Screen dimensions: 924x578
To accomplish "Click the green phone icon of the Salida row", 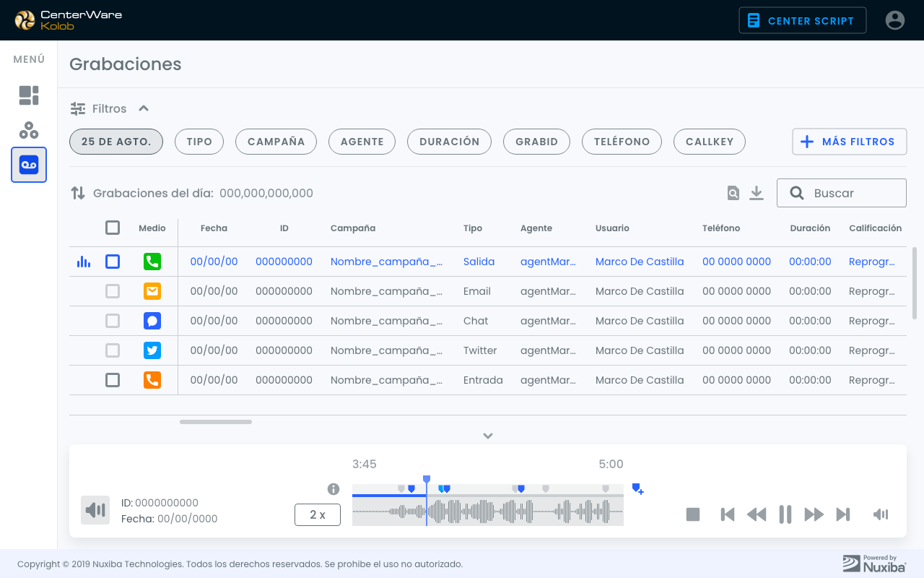I will (152, 262).
